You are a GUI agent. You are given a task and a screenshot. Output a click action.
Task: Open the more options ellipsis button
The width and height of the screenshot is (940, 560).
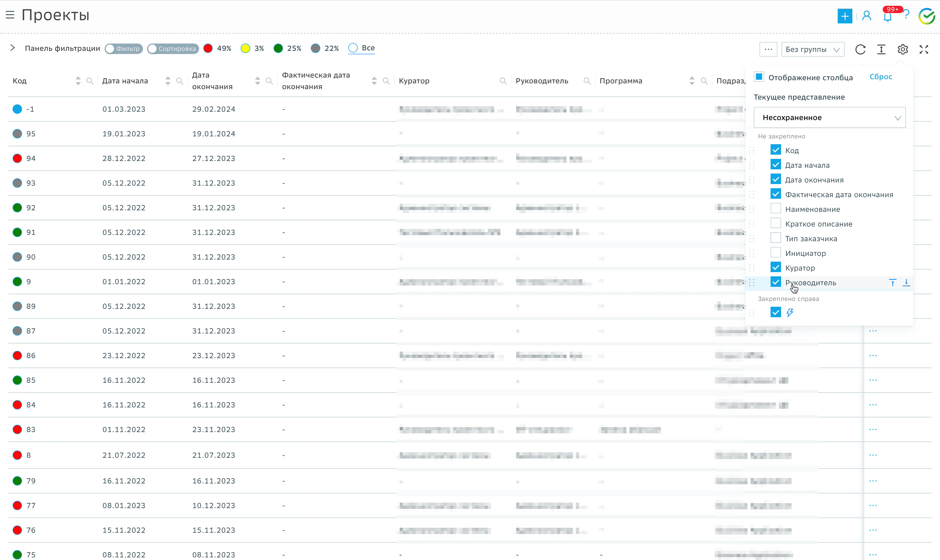[768, 49]
